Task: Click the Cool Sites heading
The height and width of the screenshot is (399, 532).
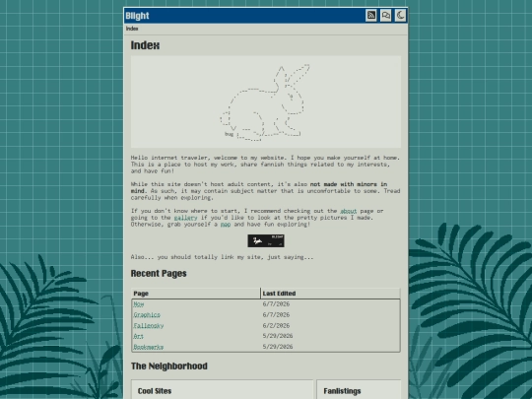Action: 155,391
